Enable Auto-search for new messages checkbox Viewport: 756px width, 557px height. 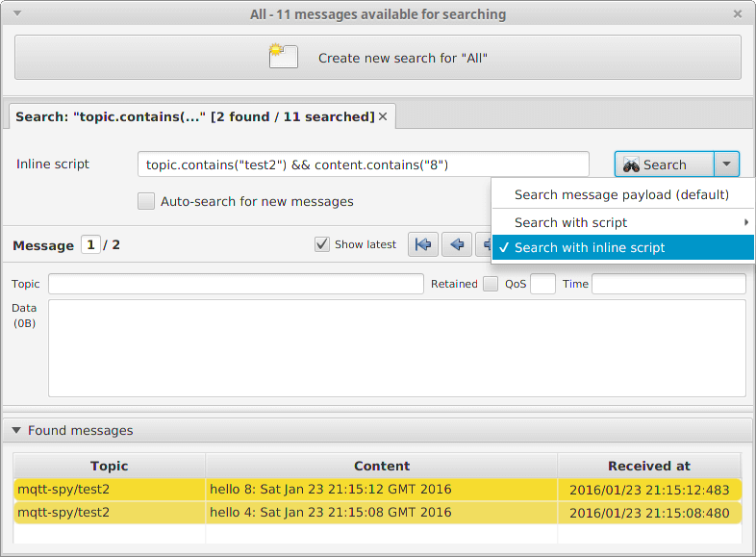[146, 201]
